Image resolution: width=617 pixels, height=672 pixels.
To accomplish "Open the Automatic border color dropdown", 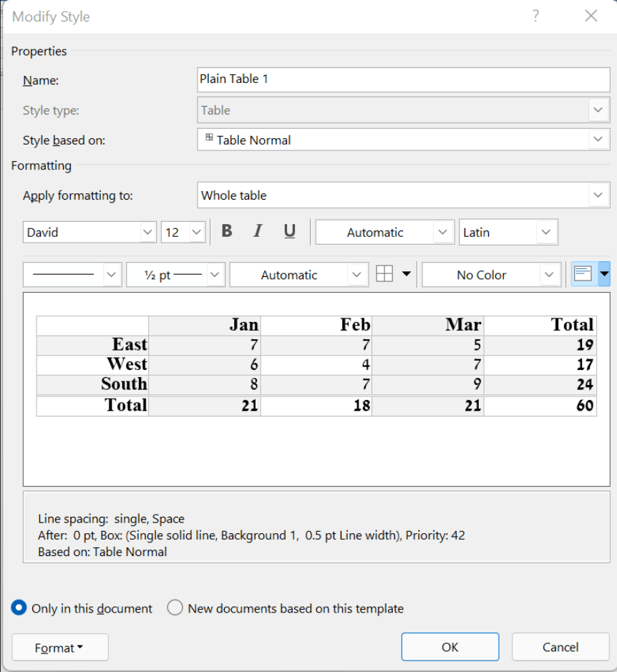I will (356, 274).
